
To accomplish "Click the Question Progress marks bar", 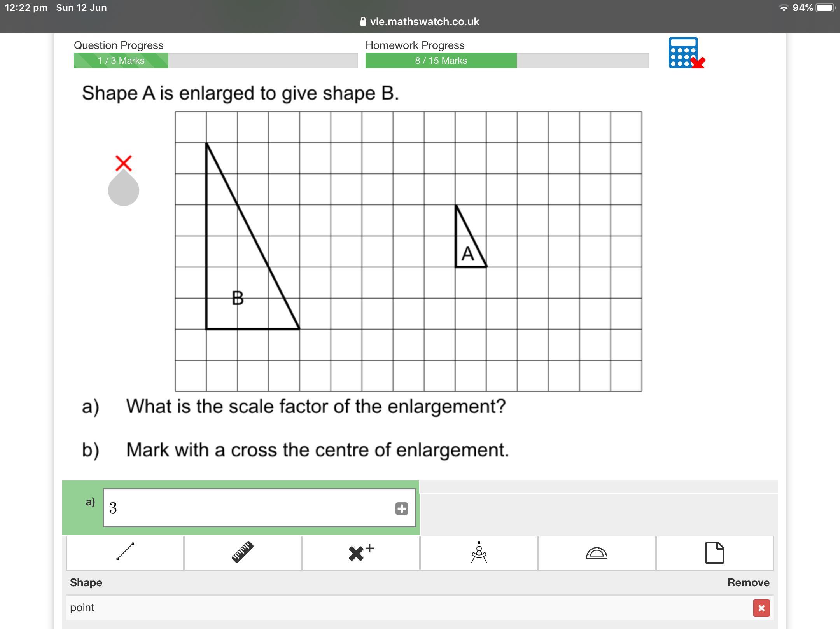I will [x=215, y=61].
